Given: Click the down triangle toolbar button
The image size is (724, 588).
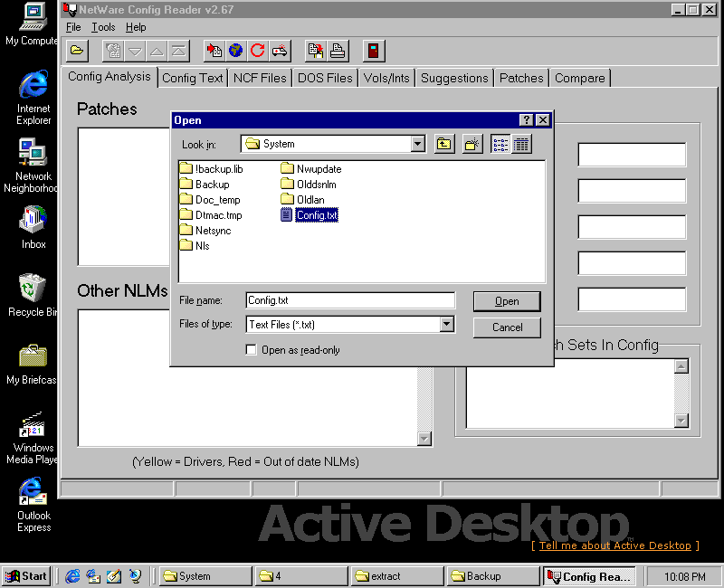Looking at the screenshot, I should [135, 51].
